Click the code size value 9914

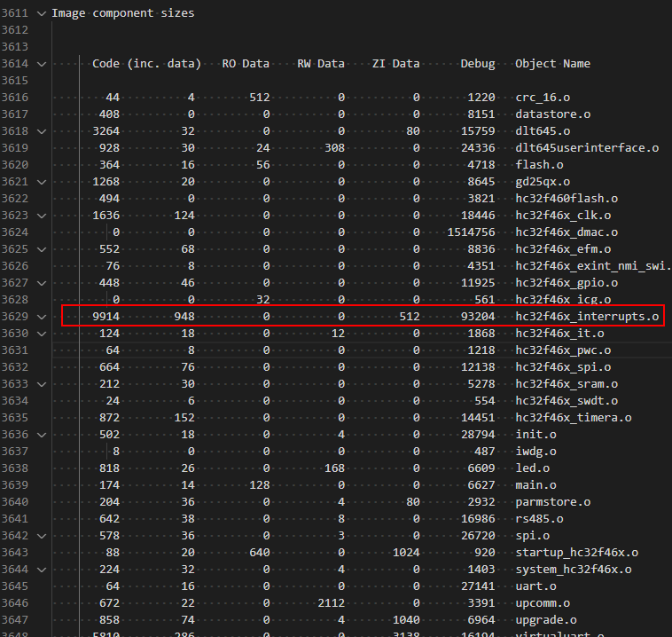(x=105, y=316)
